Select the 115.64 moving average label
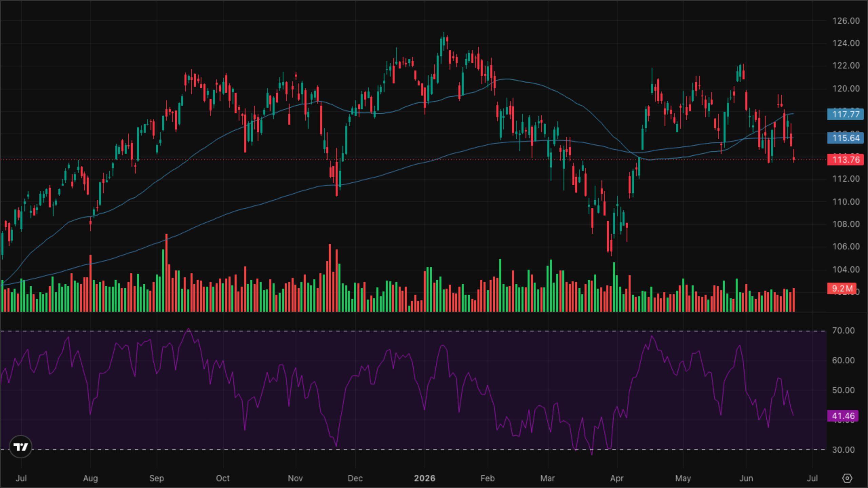Image resolution: width=868 pixels, height=488 pixels. point(845,138)
